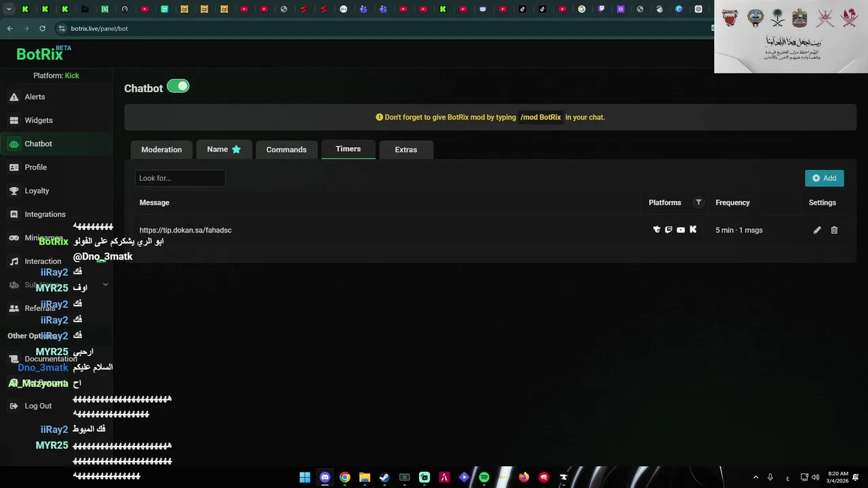Reload the browser page

click(x=42, y=28)
